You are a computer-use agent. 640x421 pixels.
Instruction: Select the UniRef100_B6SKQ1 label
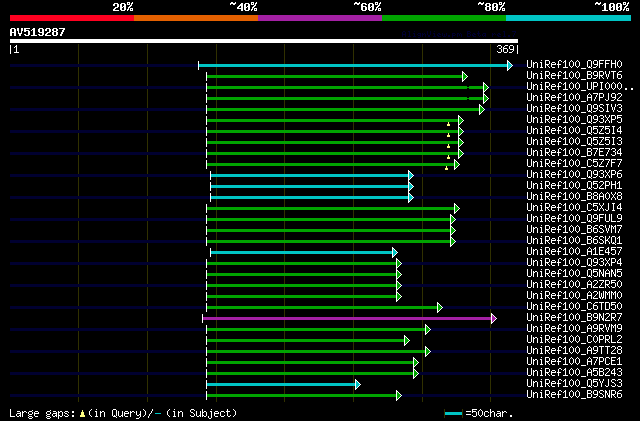pos(574,241)
